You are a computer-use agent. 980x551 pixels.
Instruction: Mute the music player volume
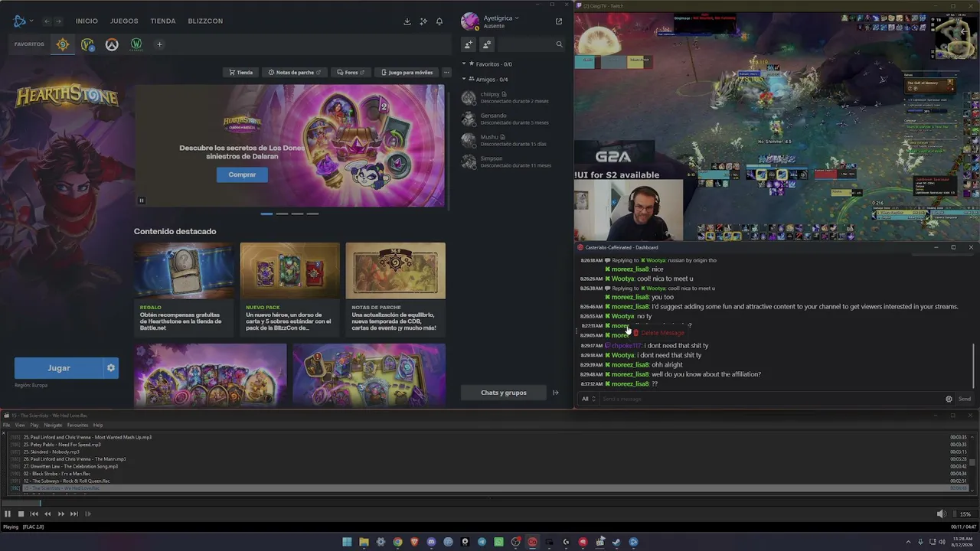[941, 514]
